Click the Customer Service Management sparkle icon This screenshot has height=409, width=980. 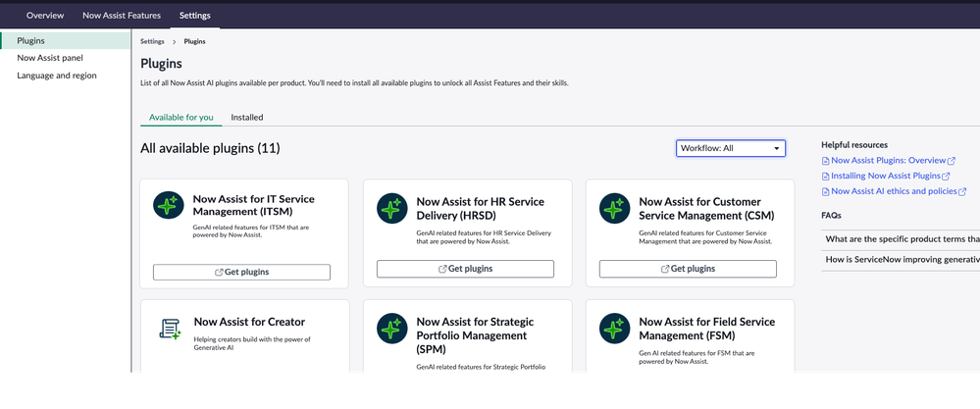[x=614, y=208]
